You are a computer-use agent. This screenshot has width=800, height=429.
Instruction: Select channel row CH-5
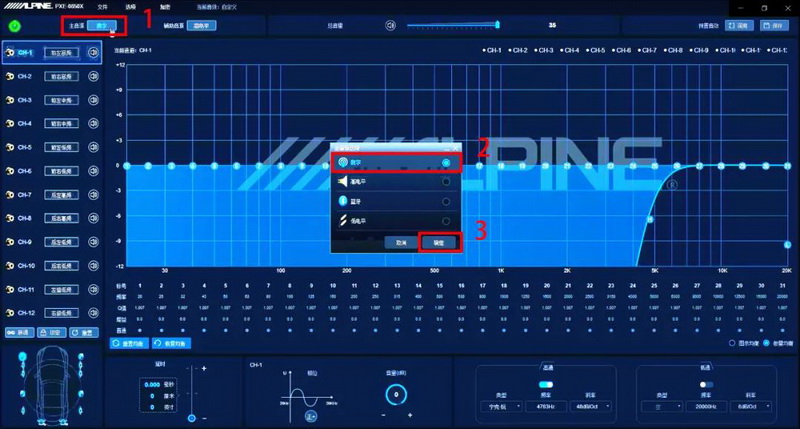point(52,147)
